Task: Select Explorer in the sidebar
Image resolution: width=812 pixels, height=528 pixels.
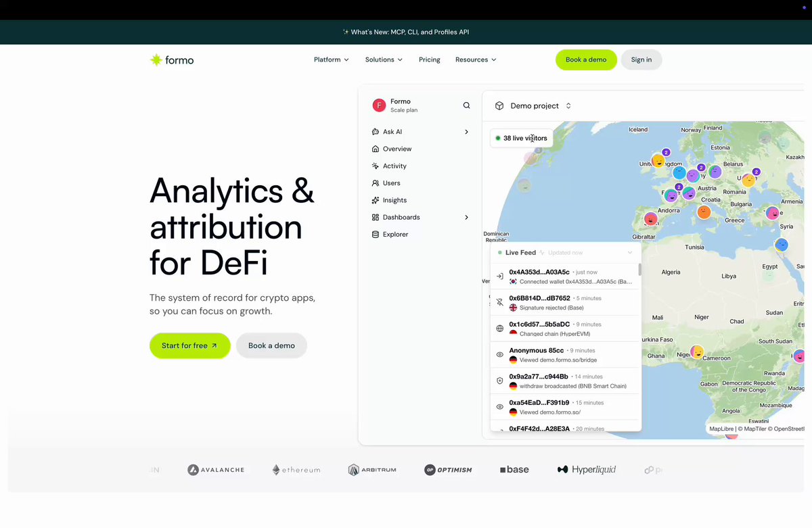Action: pyautogui.click(x=396, y=235)
